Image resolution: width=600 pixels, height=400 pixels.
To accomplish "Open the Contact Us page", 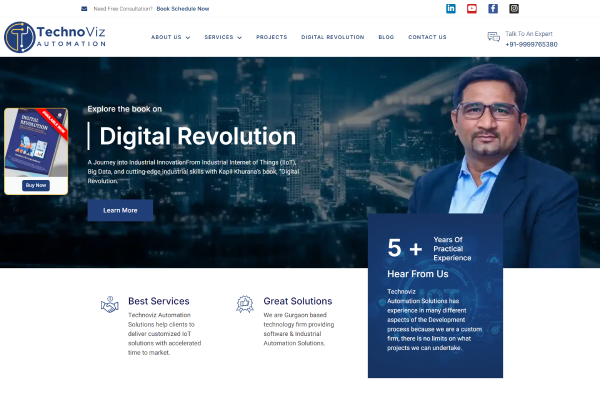I will click(x=427, y=37).
